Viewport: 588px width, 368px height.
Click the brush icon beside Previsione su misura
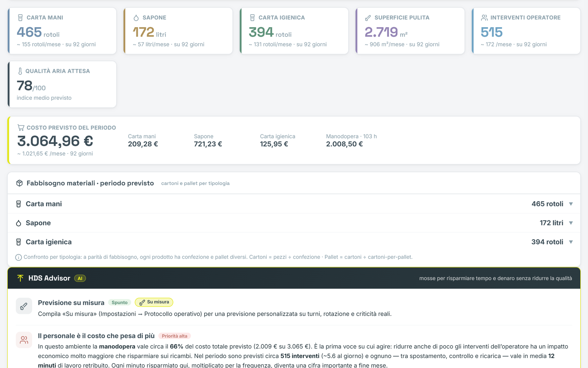24,306
